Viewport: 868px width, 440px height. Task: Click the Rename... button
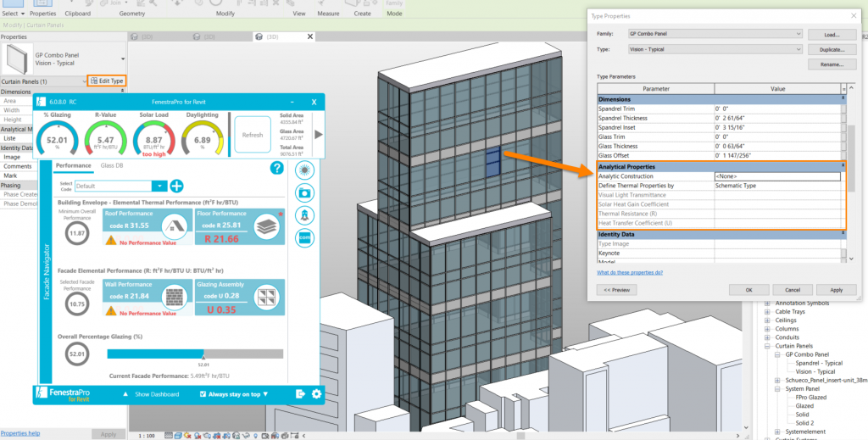[x=832, y=64]
